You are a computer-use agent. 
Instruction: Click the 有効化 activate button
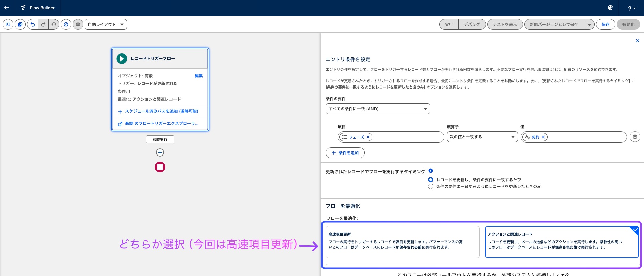628,24
